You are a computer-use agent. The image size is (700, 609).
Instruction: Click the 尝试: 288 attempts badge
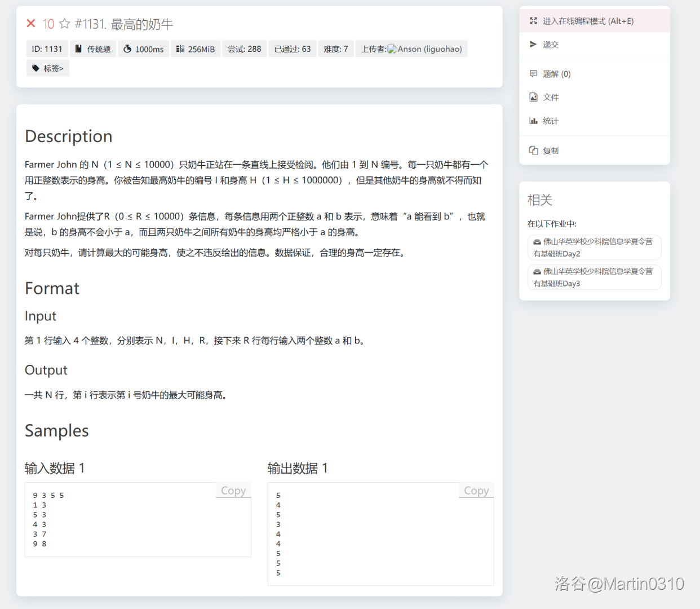(x=244, y=49)
